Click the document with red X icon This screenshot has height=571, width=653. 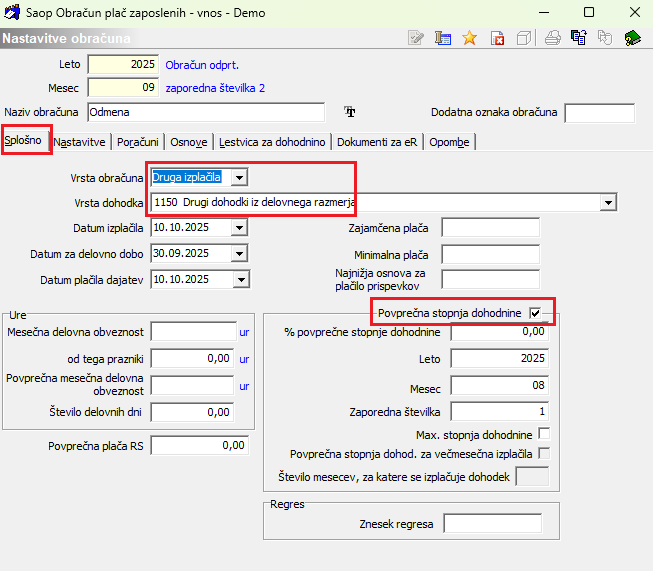(497, 38)
